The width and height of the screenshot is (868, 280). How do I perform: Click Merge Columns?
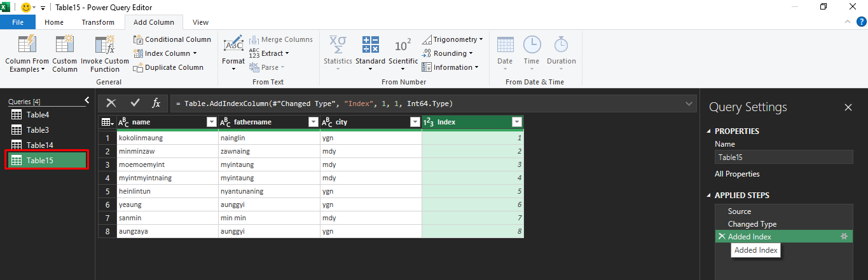[x=280, y=39]
